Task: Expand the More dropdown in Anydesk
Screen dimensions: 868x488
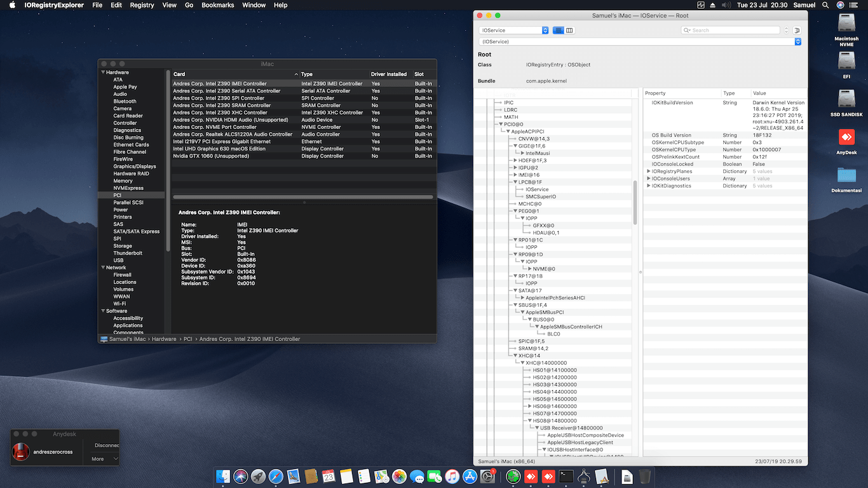Action: pos(104,459)
